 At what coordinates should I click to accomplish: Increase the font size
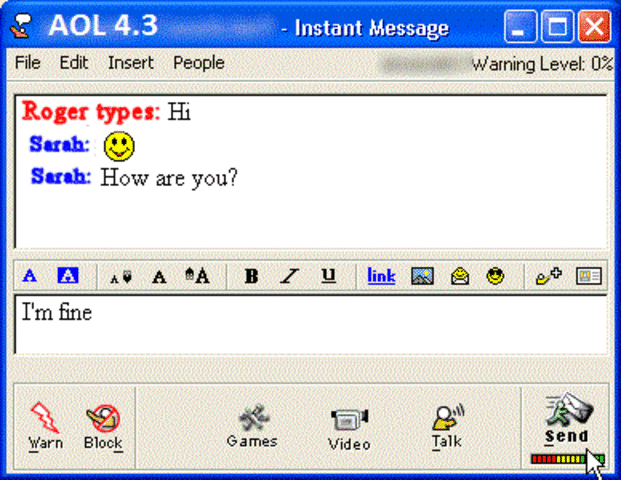[x=197, y=276]
